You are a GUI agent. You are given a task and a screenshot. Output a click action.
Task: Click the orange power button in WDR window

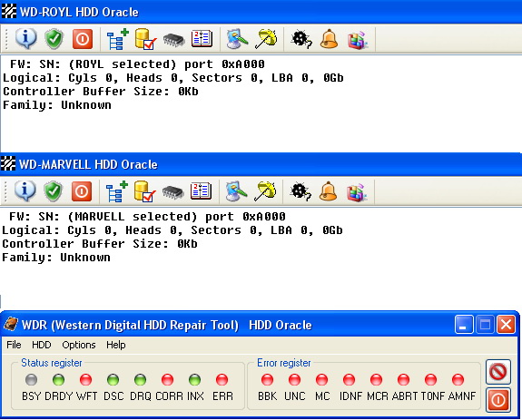coord(498,400)
